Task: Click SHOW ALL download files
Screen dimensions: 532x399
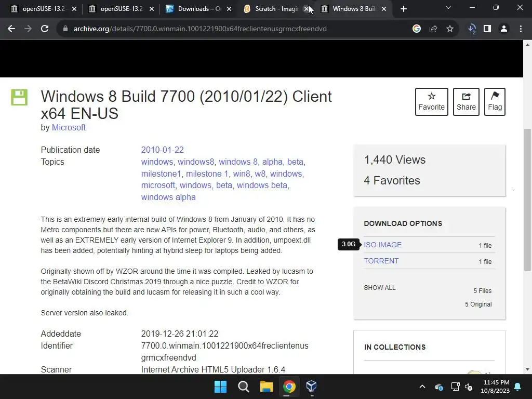Action: 379,288
